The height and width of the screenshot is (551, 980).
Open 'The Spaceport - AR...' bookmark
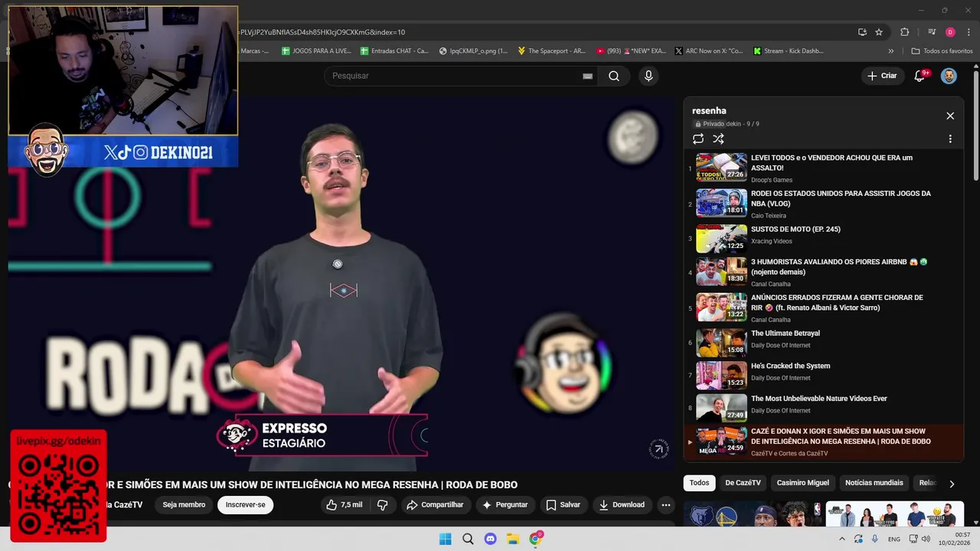[551, 51]
